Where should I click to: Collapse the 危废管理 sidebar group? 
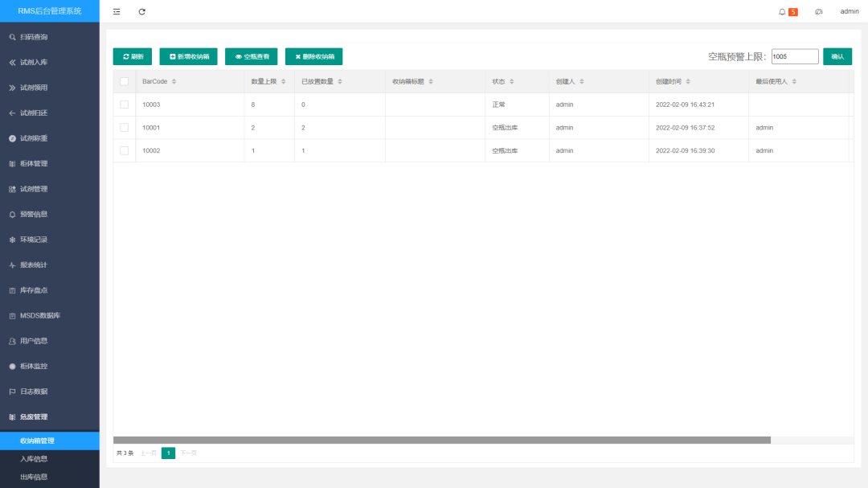click(50, 417)
